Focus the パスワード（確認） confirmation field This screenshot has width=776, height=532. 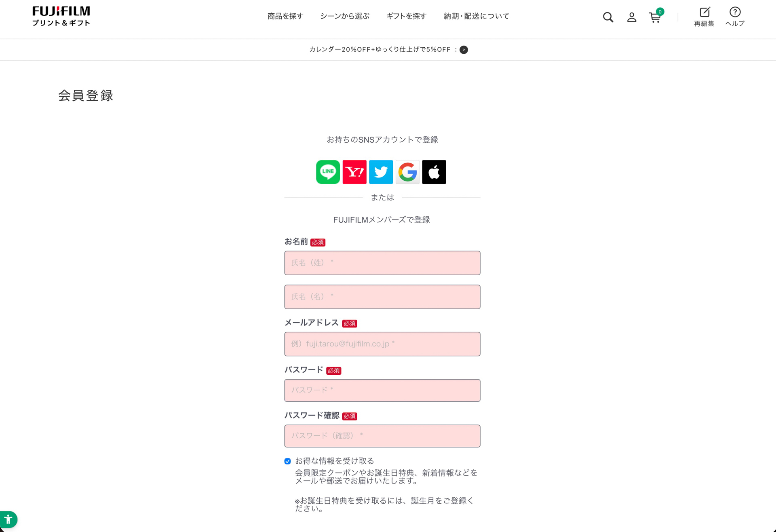[x=382, y=436]
